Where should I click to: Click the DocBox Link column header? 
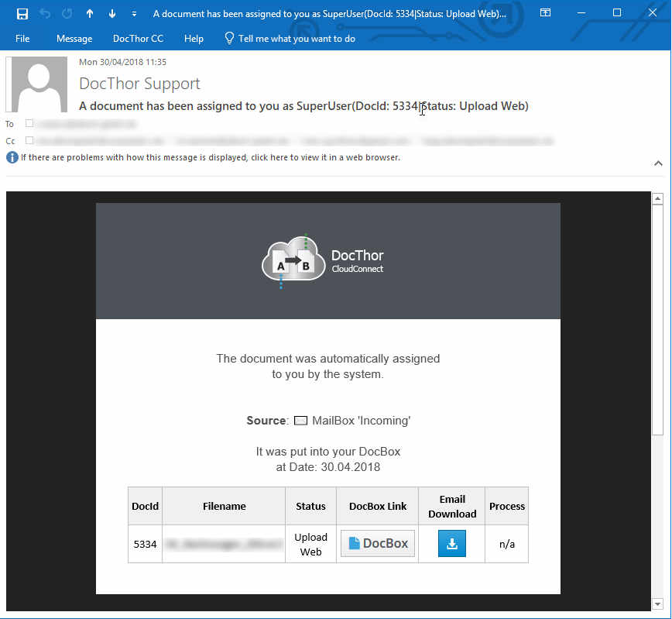point(378,506)
